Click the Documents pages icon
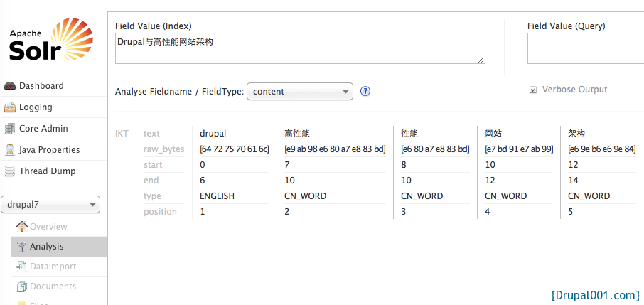Viewport: 644px width, 305px height. [x=22, y=286]
